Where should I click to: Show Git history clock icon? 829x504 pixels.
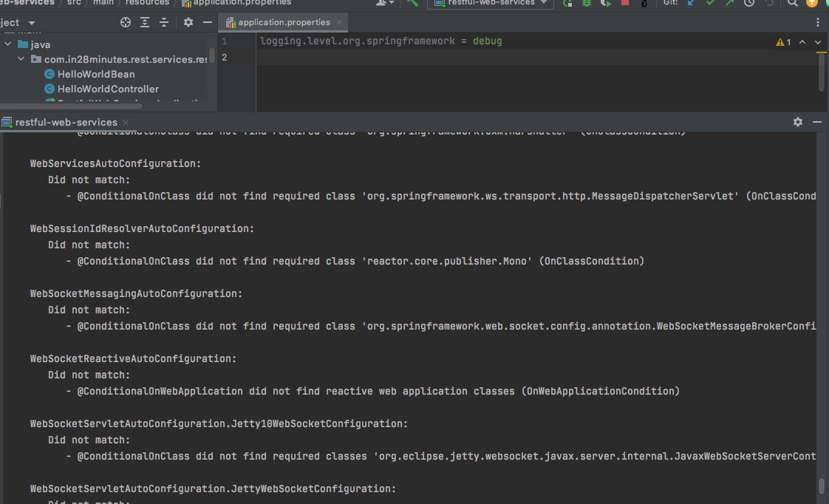click(x=749, y=3)
